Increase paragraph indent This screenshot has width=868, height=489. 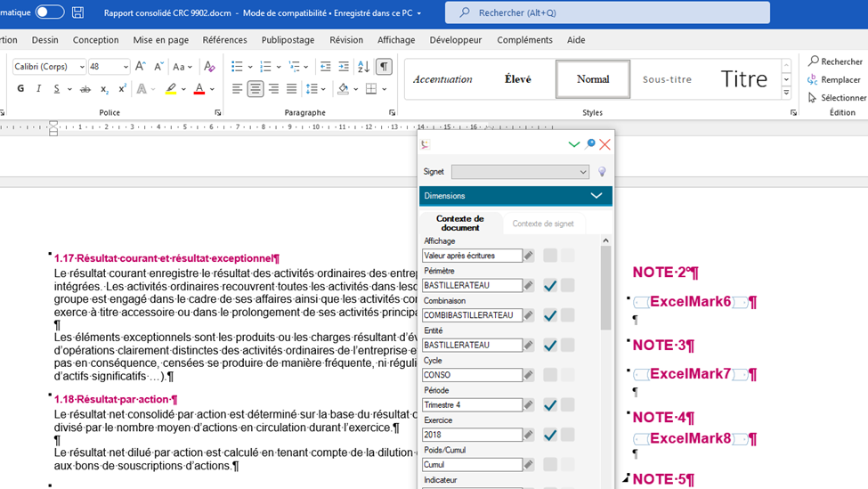(x=344, y=67)
